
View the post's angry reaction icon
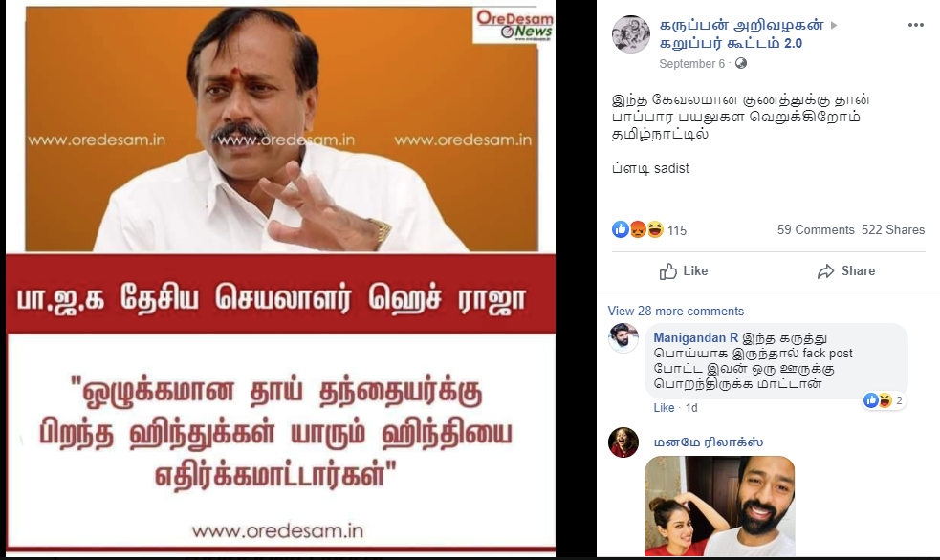[638, 229]
